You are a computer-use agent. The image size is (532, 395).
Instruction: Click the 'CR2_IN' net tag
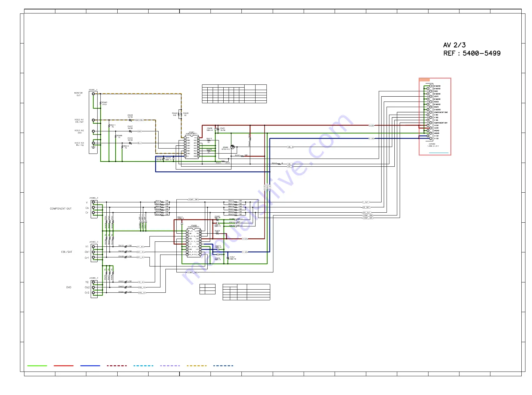click(142, 293)
